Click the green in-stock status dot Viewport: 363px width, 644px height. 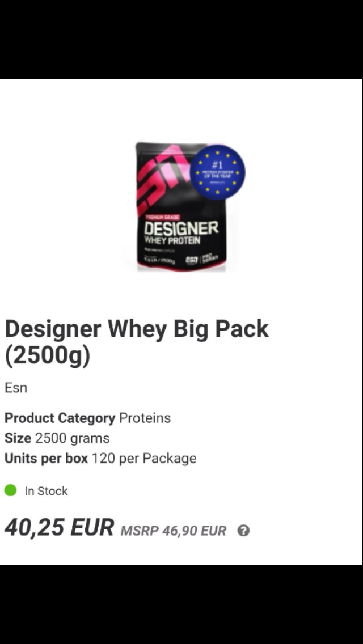click(x=10, y=490)
